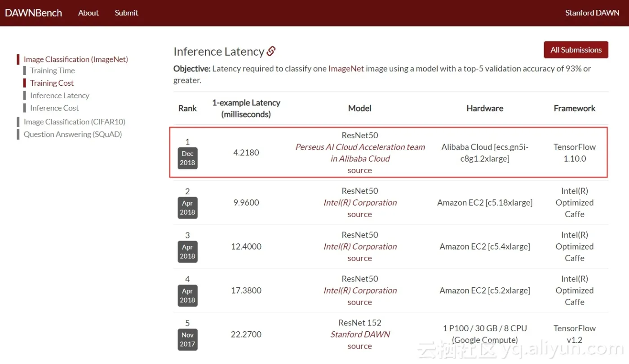Image resolution: width=629 pixels, height=364 pixels.
Task: Open the Stanford DAWN link in rank 5 row
Action: (x=360, y=334)
